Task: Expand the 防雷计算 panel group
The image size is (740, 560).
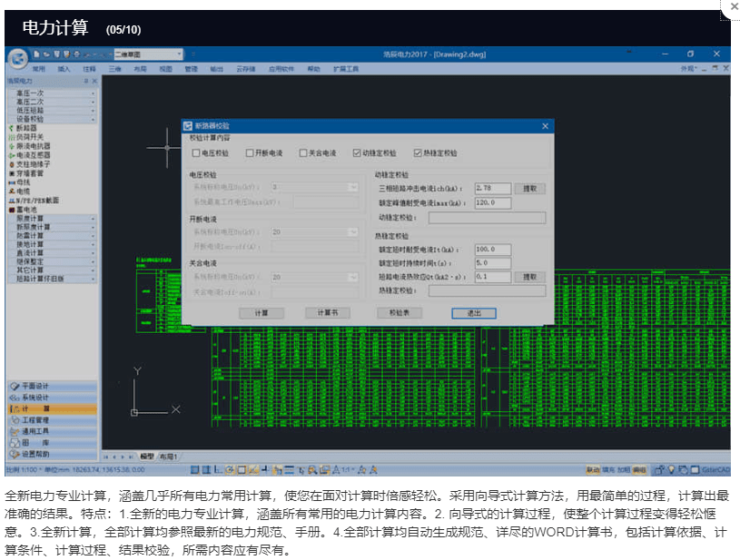Action: tap(53, 235)
